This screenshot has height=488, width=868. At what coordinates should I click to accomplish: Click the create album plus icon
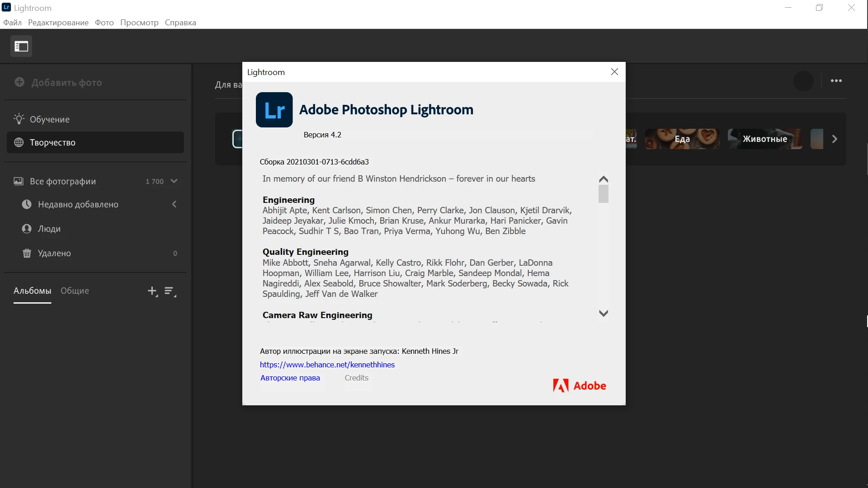click(x=152, y=291)
